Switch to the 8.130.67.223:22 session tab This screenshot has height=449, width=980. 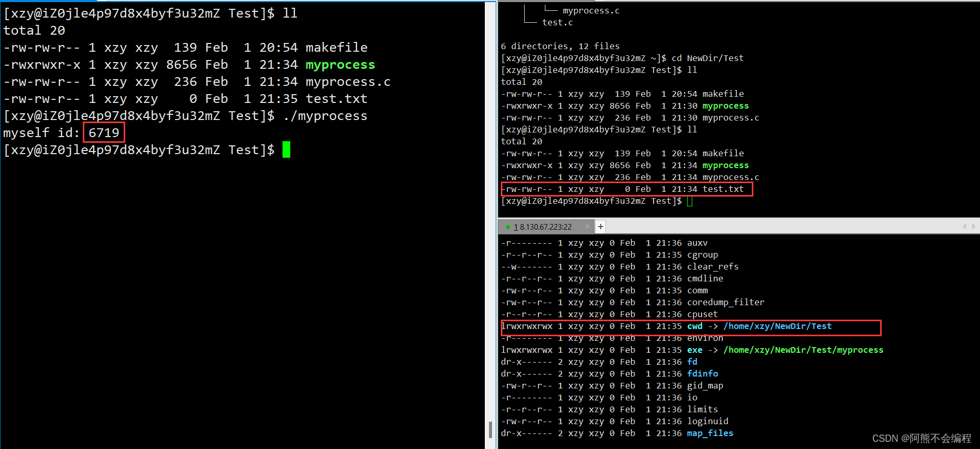(542, 227)
